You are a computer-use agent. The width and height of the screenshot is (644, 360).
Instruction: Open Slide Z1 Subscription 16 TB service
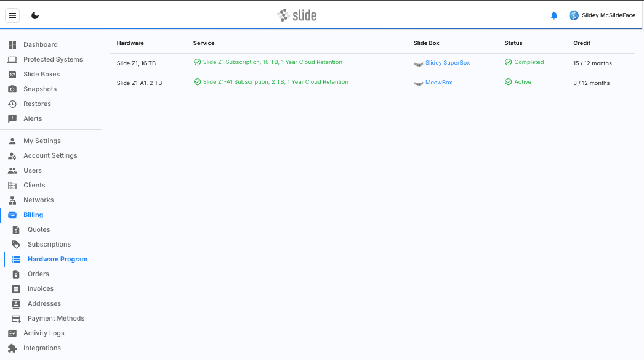(x=272, y=62)
